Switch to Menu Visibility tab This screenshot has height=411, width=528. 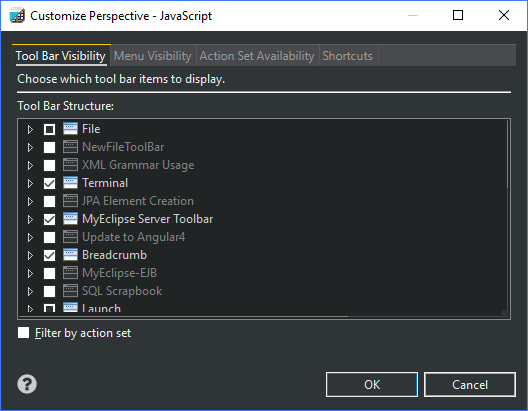[153, 56]
